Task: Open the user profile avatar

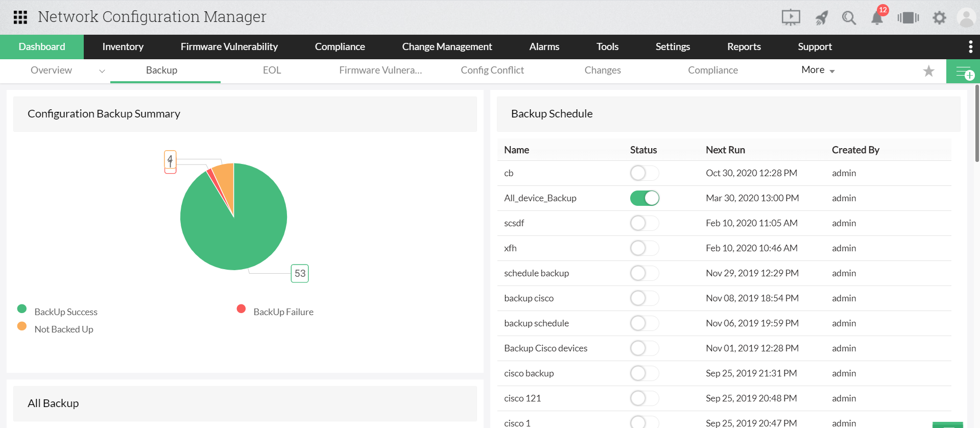Action: (x=966, y=18)
